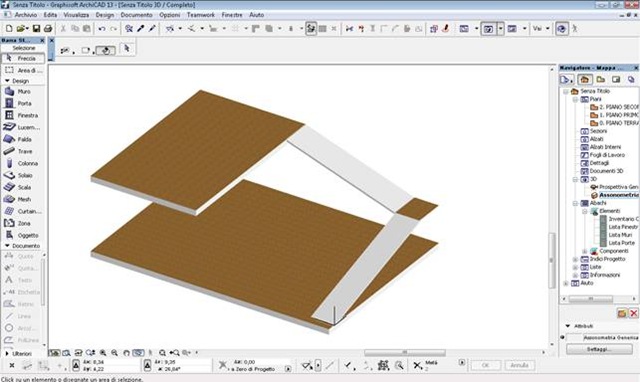
Task: Click the Settaggi... button in Navigator
Action: point(599,349)
